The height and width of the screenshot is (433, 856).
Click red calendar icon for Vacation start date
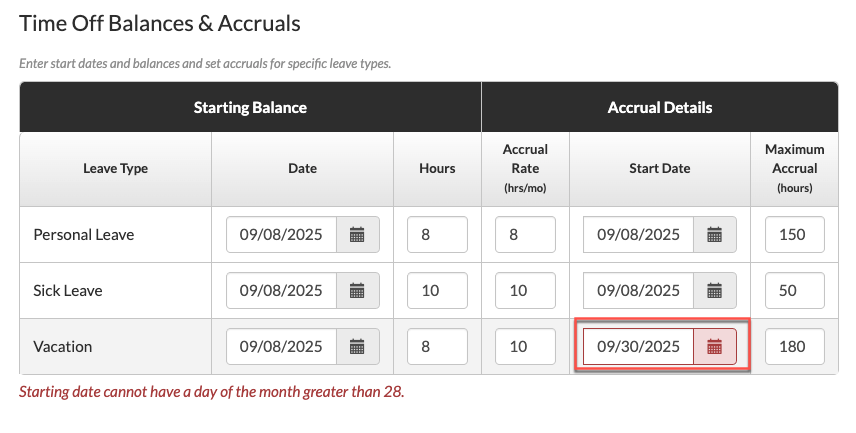(715, 347)
